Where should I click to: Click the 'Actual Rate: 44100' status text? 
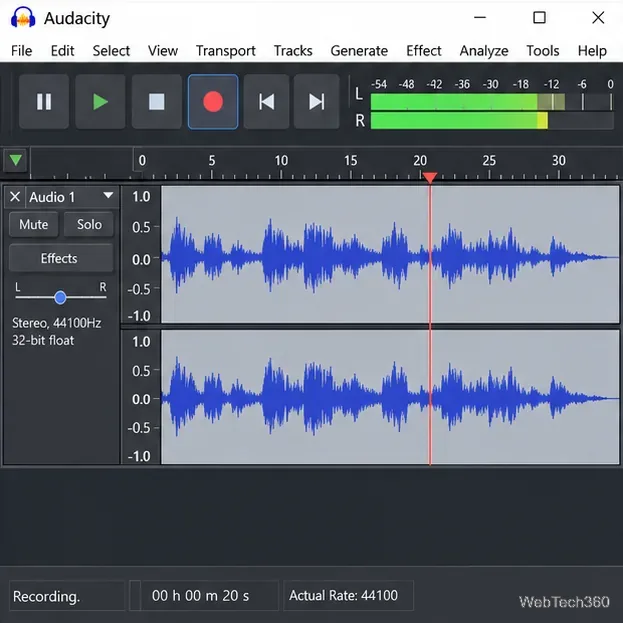(x=344, y=595)
